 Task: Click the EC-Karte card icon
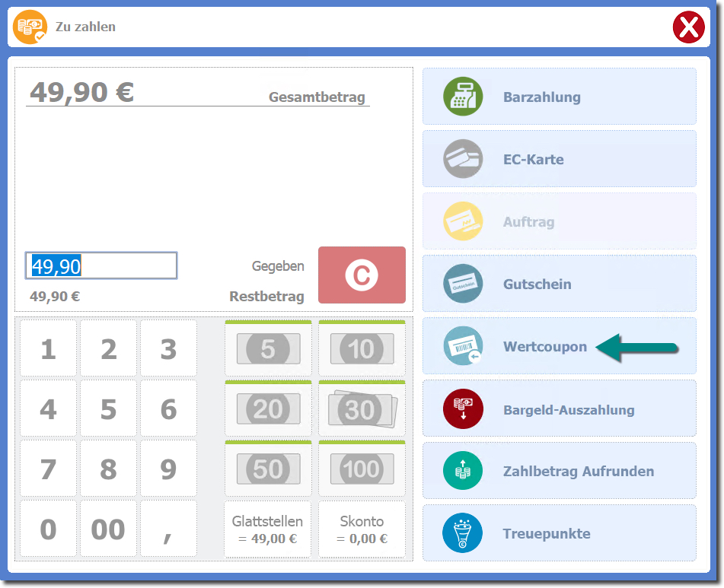pyautogui.click(x=463, y=159)
